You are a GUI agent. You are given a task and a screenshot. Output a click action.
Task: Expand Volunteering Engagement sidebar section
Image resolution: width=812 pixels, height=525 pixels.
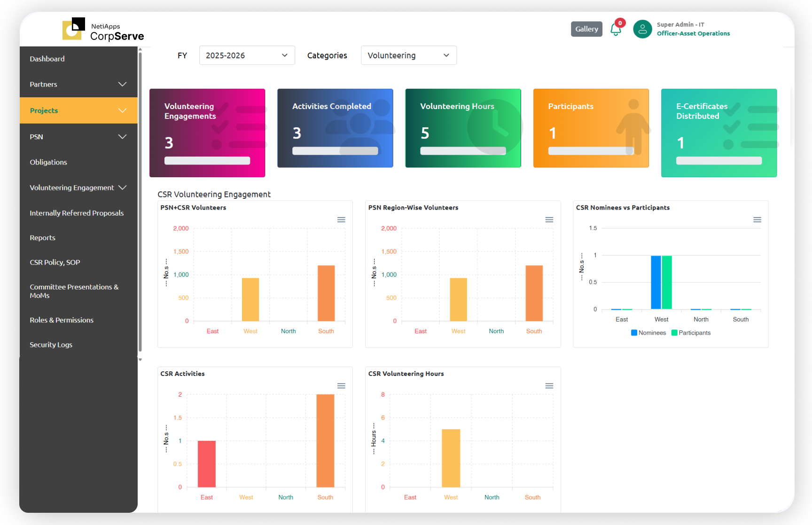[x=78, y=188]
